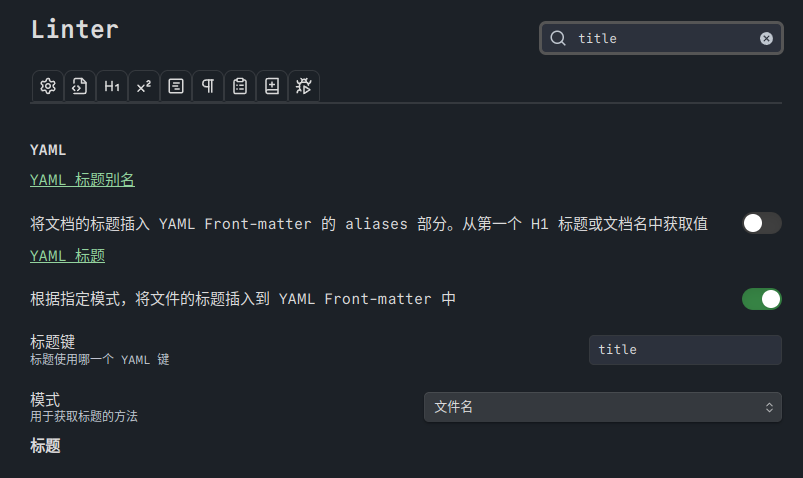
Task: Click the 标题 section heading
Action: point(45,446)
